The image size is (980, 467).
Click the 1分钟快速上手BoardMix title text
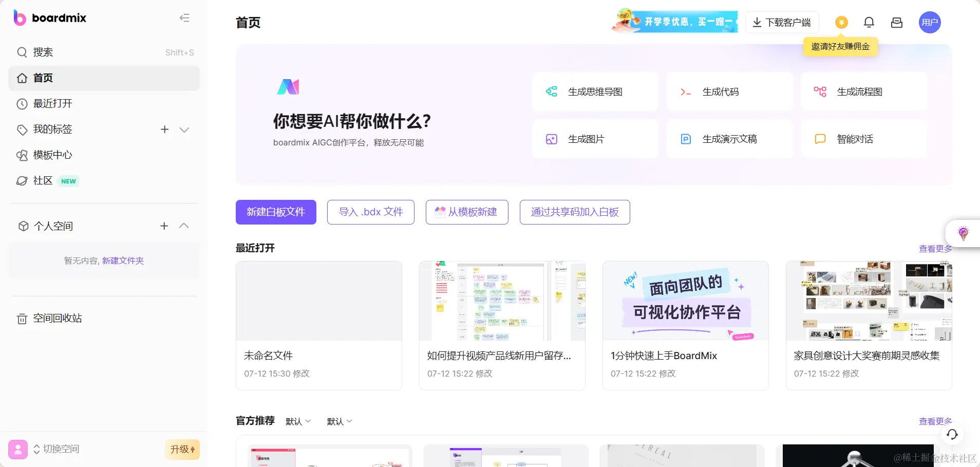[x=664, y=356]
